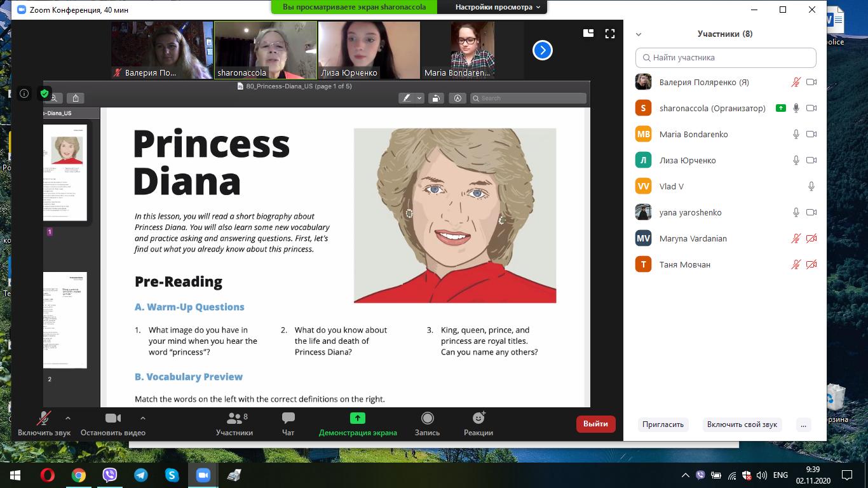This screenshot has height=488, width=868.
Task: Click camera icon for sharonaccola row
Action: pyautogui.click(x=811, y=108)
